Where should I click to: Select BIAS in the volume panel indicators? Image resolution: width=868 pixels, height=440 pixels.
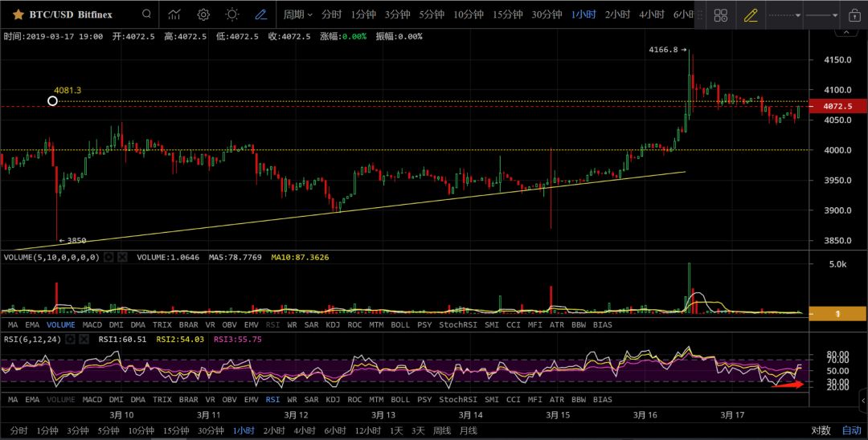tap(602, 324)
